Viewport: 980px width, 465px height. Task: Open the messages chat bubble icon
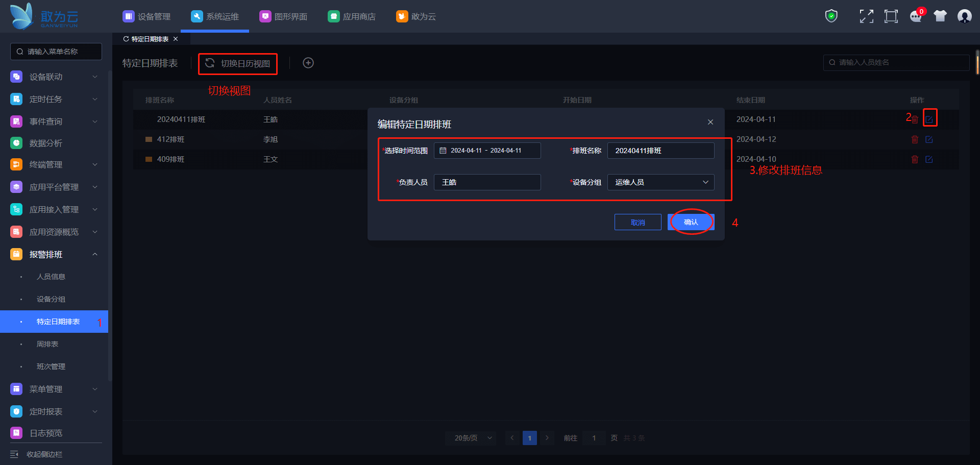pos(916,16)
